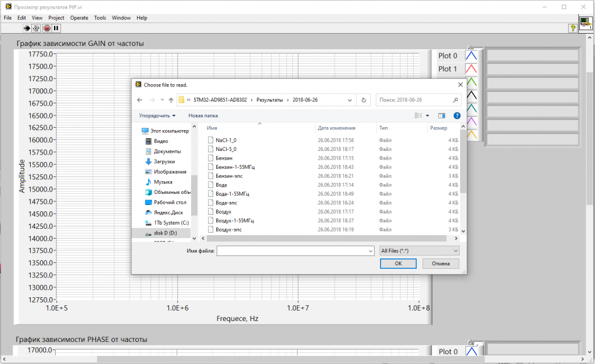Click the Run arrow in LabVIEW toolbar

[x=27, y=28]
